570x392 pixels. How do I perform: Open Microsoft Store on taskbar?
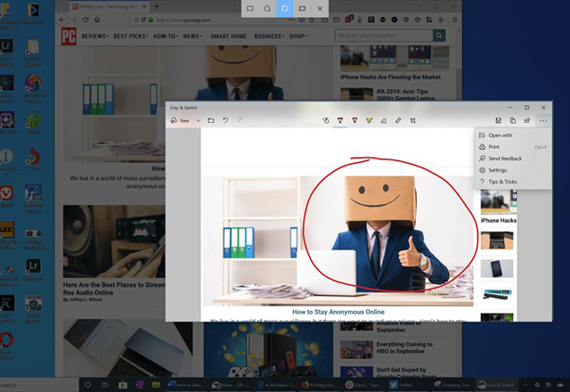tap(123, 385)
